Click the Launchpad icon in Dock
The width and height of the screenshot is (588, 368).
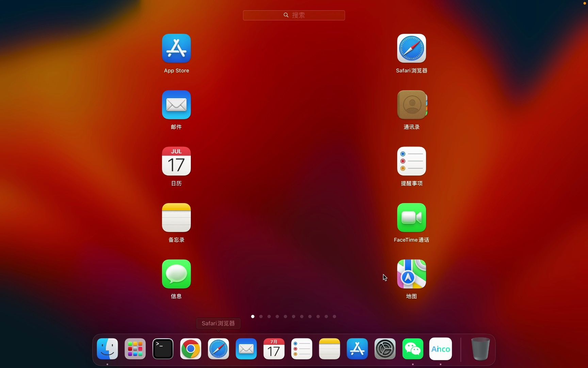click(135, 349)
